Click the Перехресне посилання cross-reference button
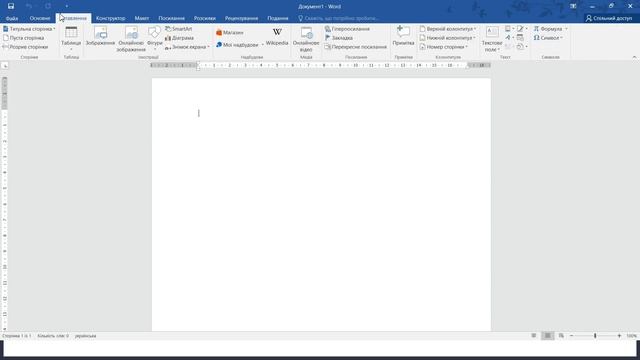This screenshot has height=360, width=640. click(356, 47)
